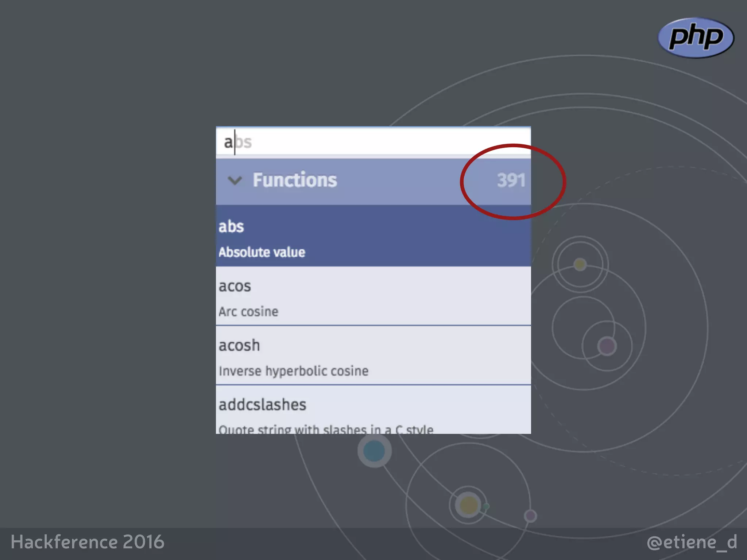
Task: Click the Absolute value description
Action: [262, 252]
